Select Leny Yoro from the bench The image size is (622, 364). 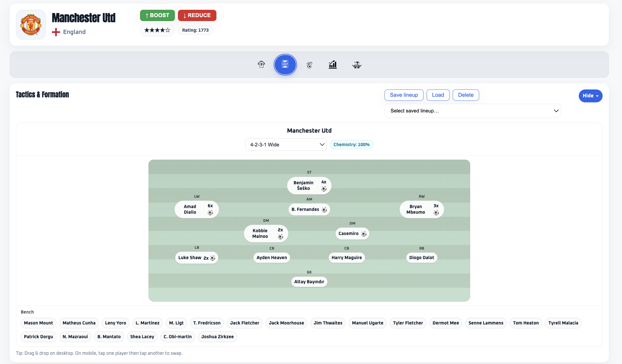point(116,323)
